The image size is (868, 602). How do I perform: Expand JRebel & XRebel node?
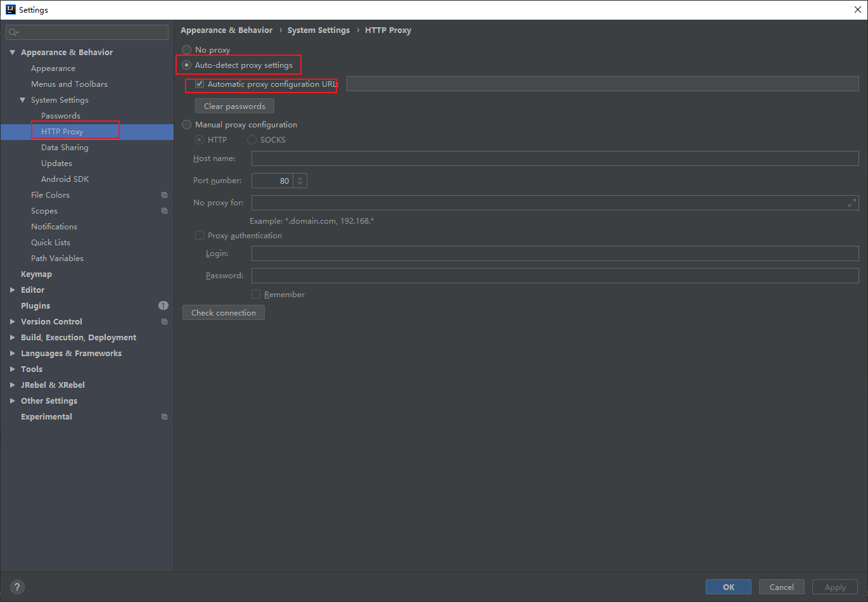[x=12, y=385]
